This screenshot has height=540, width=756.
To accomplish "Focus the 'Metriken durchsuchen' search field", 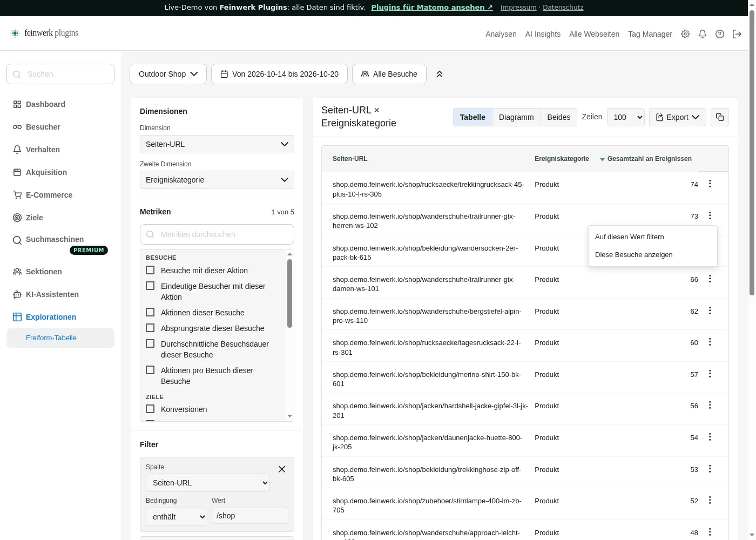I will pos(217,234).
